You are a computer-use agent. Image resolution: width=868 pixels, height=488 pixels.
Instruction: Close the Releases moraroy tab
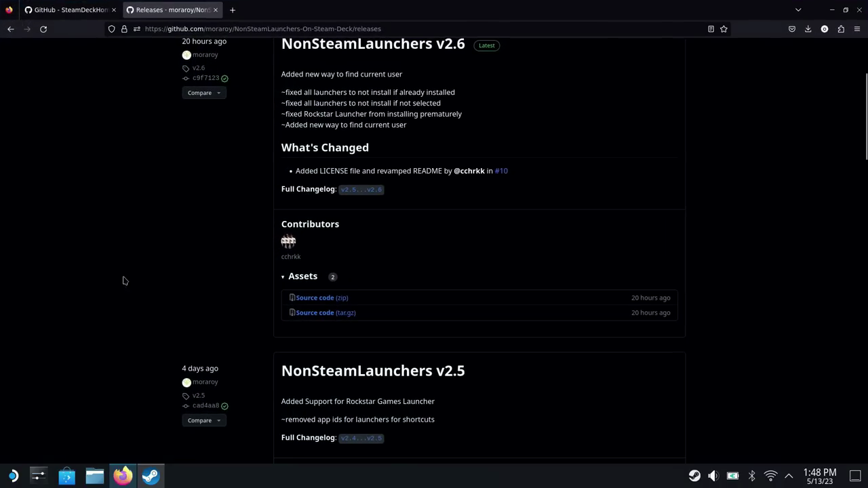click(x=216, y=9)
